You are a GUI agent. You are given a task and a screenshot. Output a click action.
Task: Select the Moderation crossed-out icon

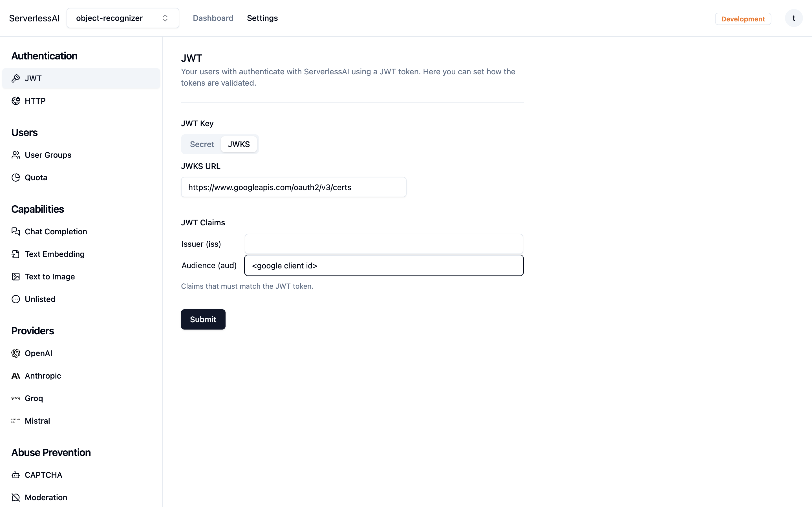[16, 497]
